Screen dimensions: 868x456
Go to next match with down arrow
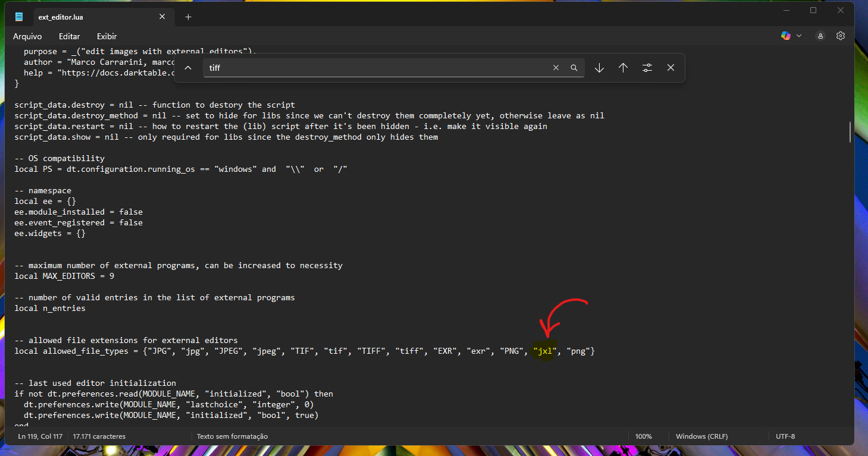click(x=599, y=68)
